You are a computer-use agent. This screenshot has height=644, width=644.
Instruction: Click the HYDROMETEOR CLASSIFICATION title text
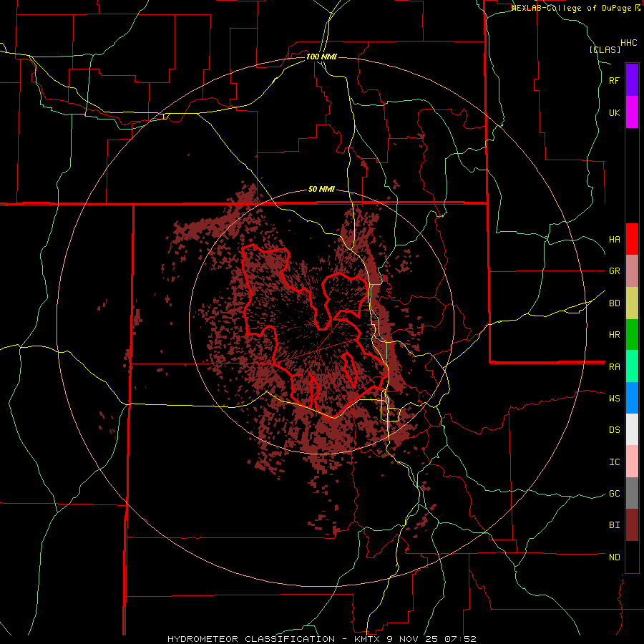pyautogui.click(x=251, y=639)
